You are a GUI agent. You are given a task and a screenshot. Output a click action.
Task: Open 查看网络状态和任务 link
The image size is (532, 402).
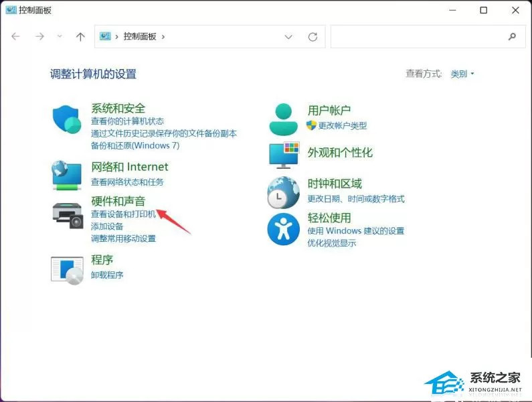click(127, 182)
